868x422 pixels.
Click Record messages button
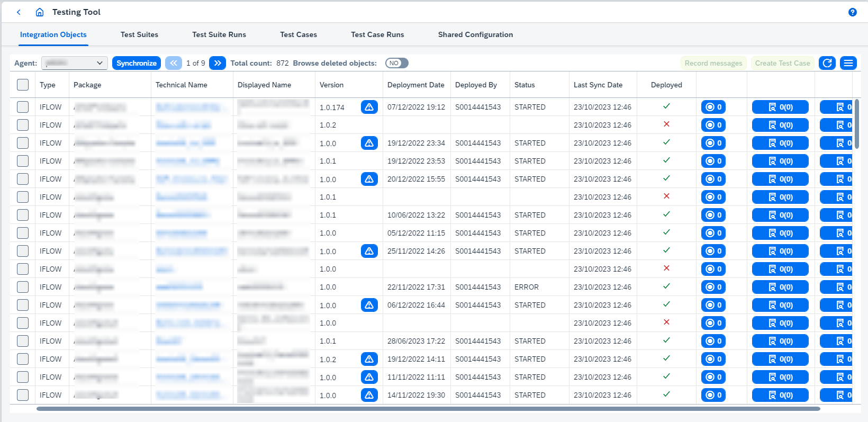coord(713,63)
